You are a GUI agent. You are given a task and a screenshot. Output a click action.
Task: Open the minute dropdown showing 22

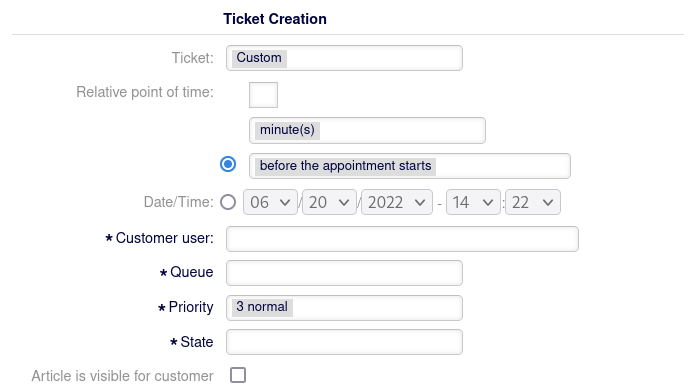(533, 202)
